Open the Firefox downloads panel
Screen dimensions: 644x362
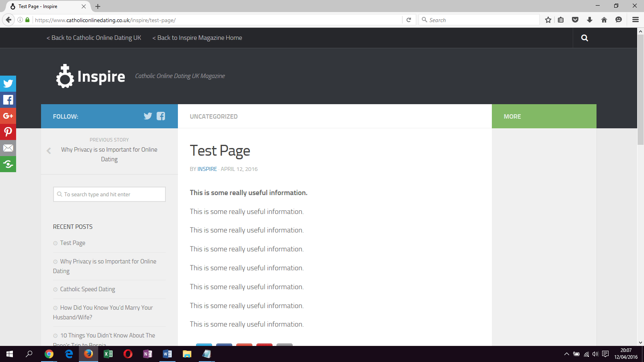click(590, 20)
